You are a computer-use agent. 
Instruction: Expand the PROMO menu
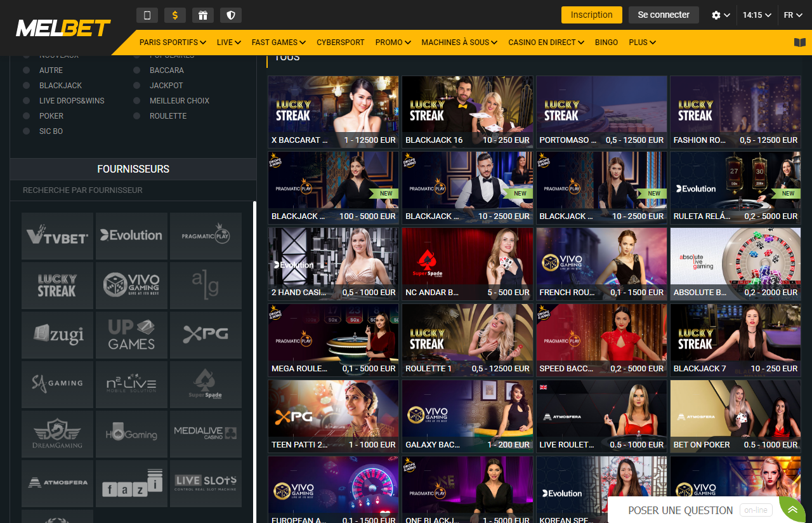click(393, 43)
